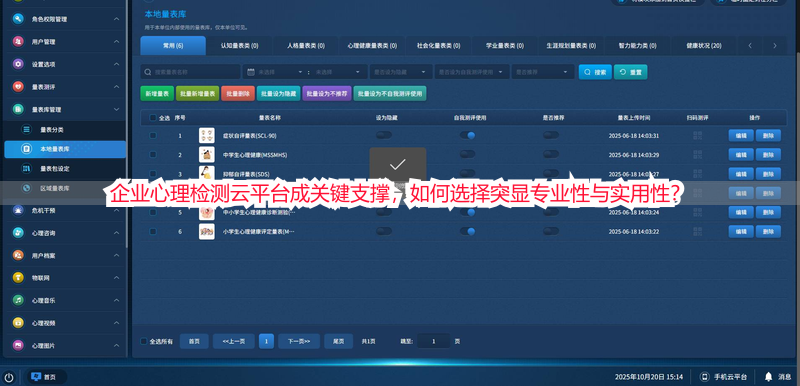Viewport: 800px width, 386px height.
Task: Click the 物联网 sidebar icon
Action: point(18,277)
